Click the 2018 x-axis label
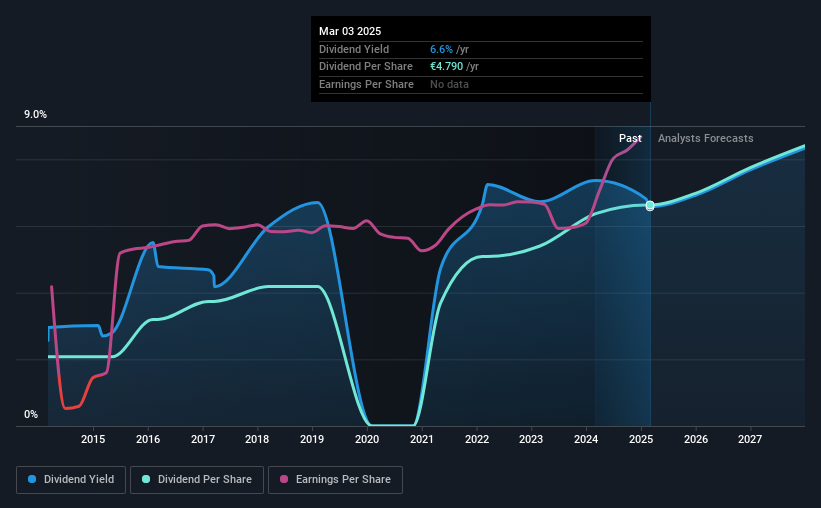Viewport: 821px width, 508px height. coord(257,439)
